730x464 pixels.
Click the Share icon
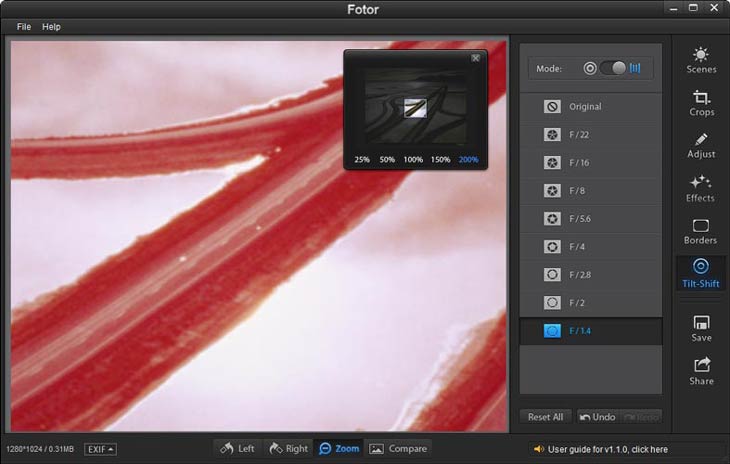[x=701, y=371]
